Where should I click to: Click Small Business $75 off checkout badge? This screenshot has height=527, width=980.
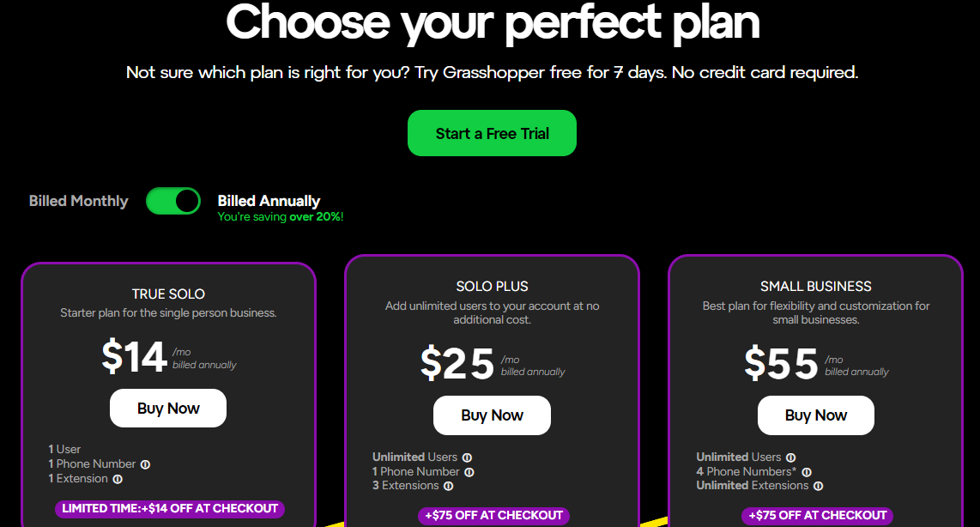click(818, 516)
